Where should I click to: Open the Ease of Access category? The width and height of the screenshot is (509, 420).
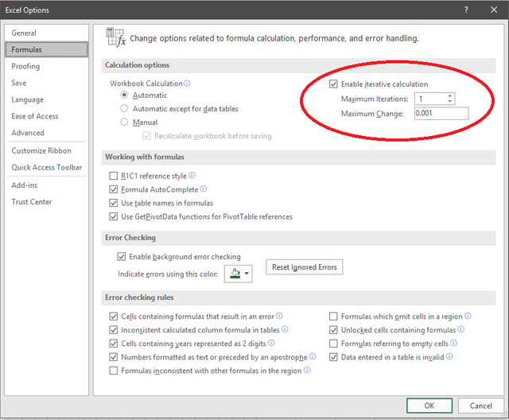click(47, 116)
